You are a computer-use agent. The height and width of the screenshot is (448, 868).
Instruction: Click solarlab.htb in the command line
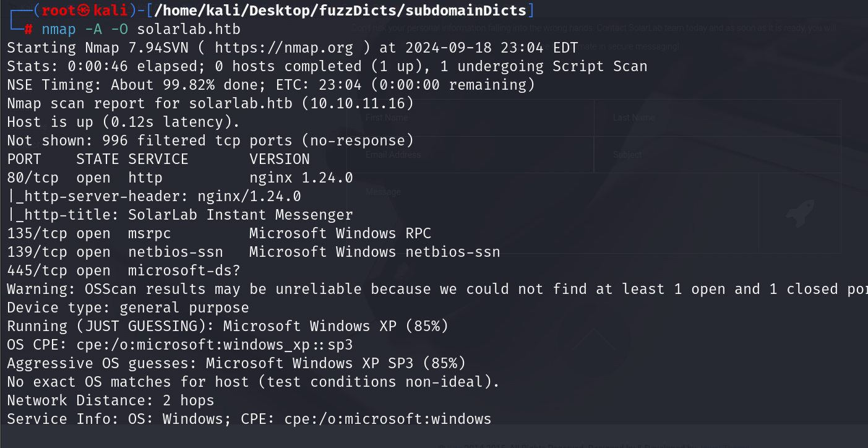(x=189, y=29)
